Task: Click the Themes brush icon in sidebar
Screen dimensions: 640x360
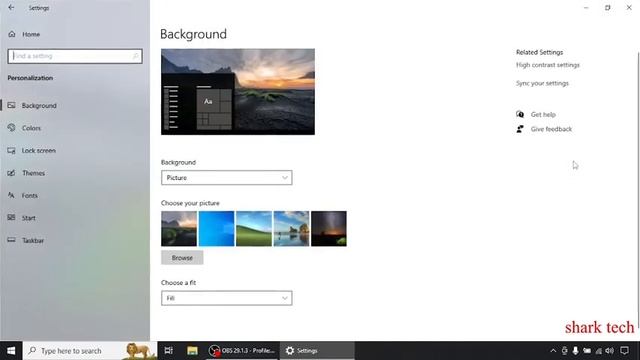Action: [x=11, y=173]
